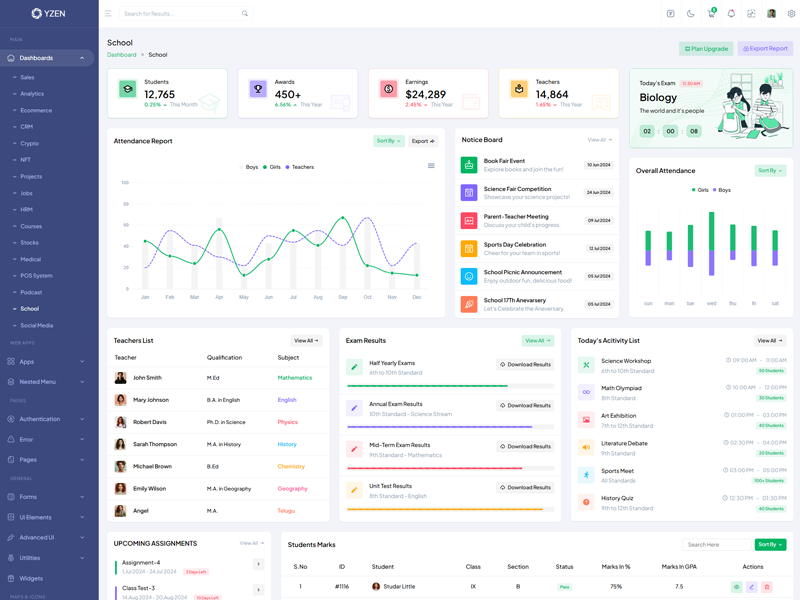Select Analytics in the sidebar

tap(32, 94)
